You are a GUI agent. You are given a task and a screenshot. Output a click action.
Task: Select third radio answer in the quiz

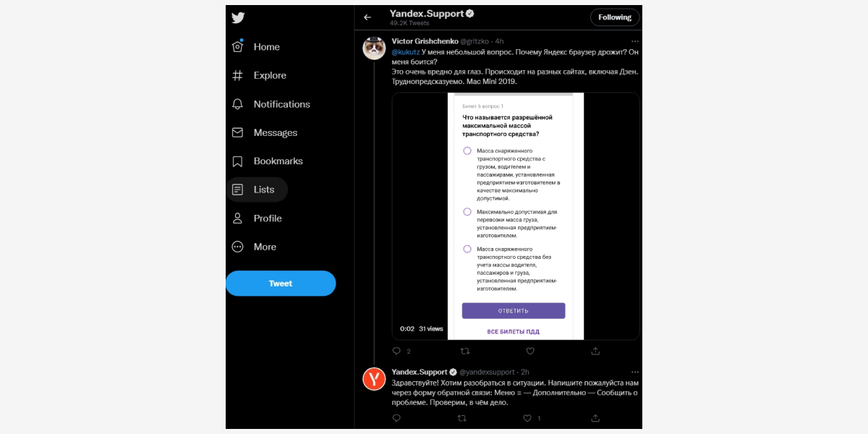point(467,249)
